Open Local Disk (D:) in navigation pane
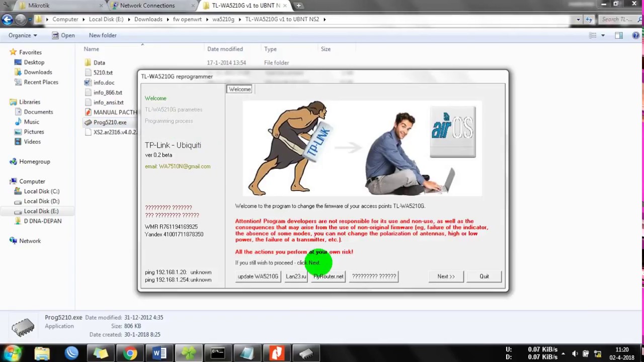Screen dimensions: 644x362 (41, 202)
